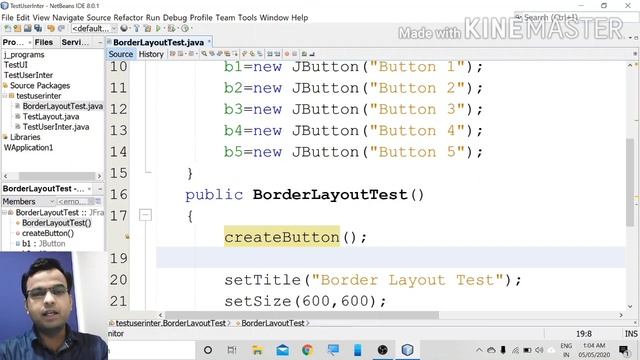The image size is (640, 360).
Task: Click the volume icon in system tray
Action: (x=539, y=350)
